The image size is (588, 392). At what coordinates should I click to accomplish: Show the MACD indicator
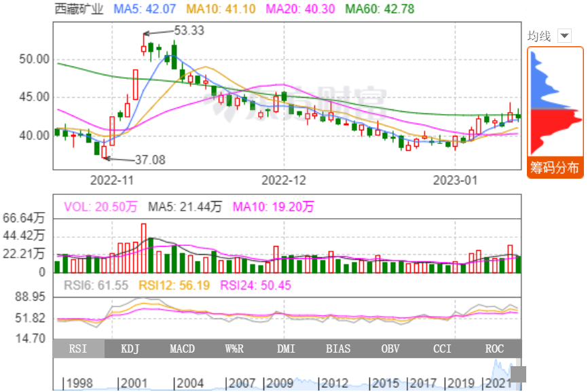[x=182, y=349]
